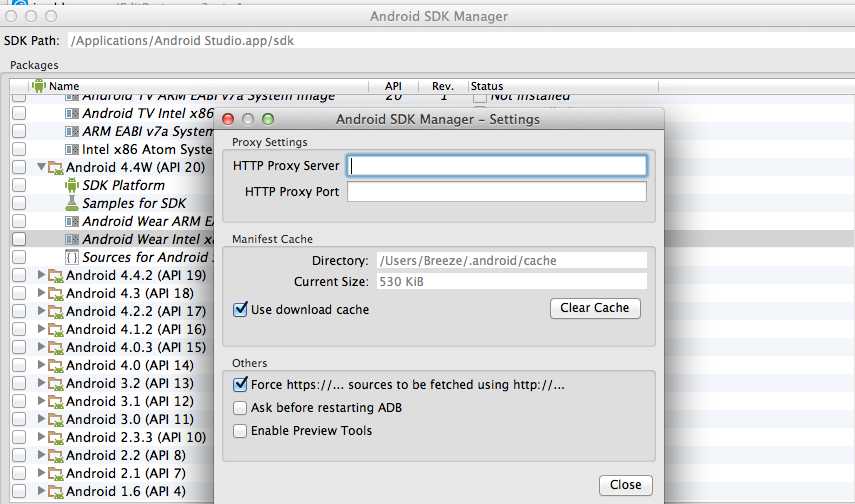Click the folder icon of Android 4.4.2 (API 19)
Viewport: 855px width, 504px height.
(x=56, y=276)
